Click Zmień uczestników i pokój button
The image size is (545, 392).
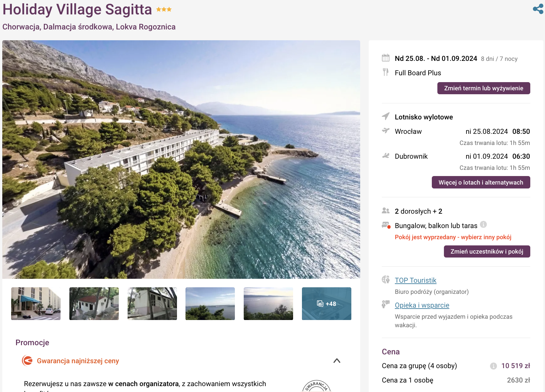487,251
